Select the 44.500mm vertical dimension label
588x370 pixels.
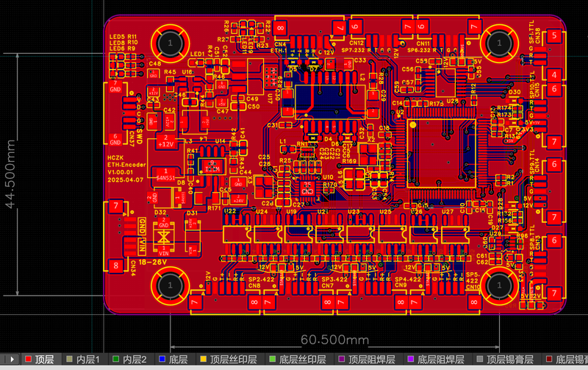10,174
